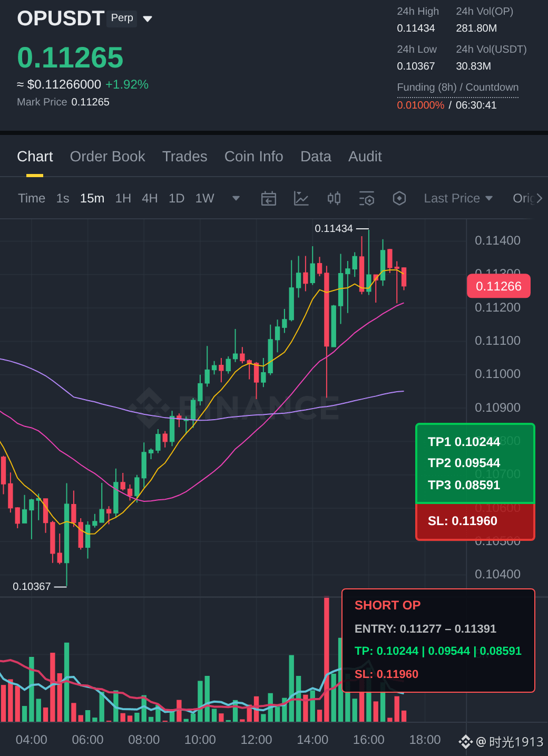Open the OPUSDT pair selector arrow

coord(148,19)
